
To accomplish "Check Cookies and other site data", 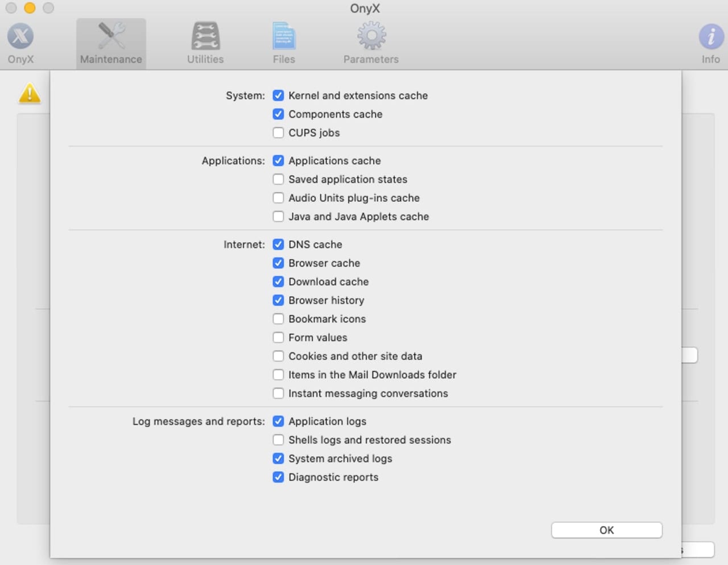I will [x=278, y=356].
